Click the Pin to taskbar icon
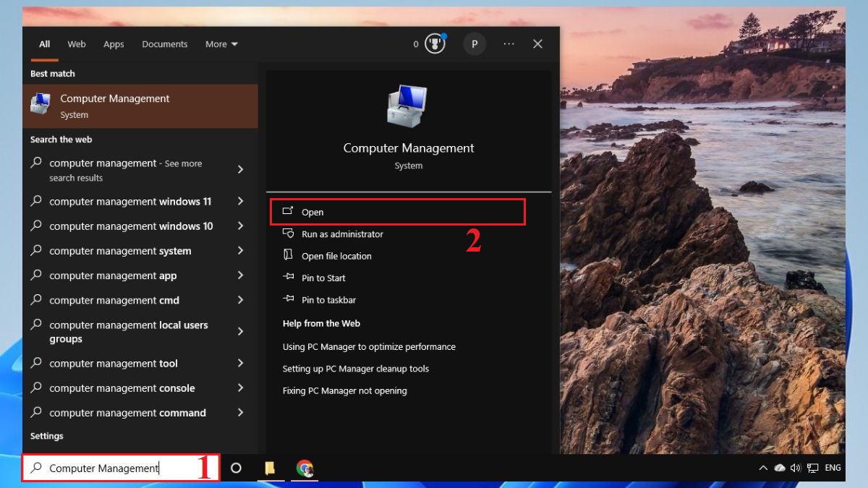The width and height of the screenshot is (868, 488). click(x=288, y=299)
